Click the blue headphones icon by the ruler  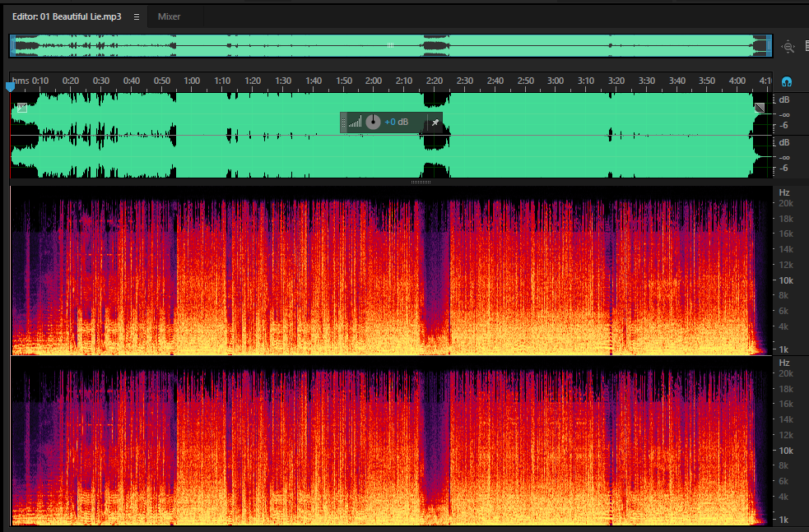(786, 81)
